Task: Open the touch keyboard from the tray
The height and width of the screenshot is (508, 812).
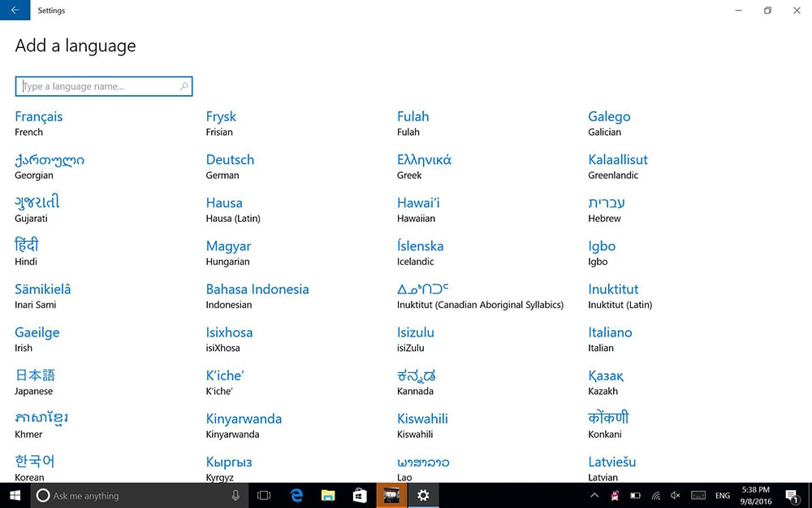Action: 698,495
